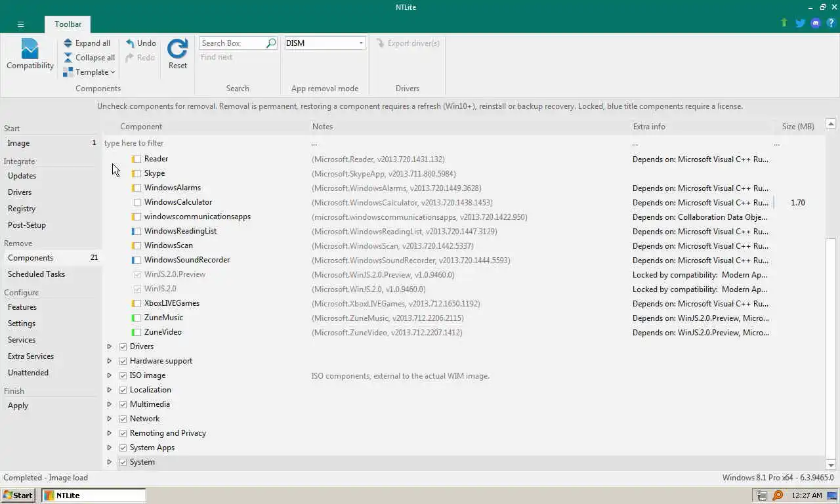Open the Twitter link icon
The width and height of the screenshot is (840, 504).
(x=800, y=23)
